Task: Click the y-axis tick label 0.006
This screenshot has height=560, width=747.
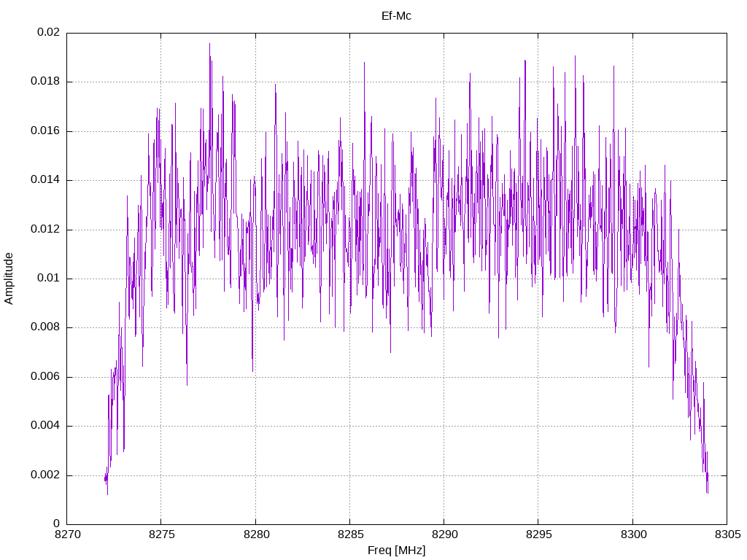Action: click(x=45, y=377)
